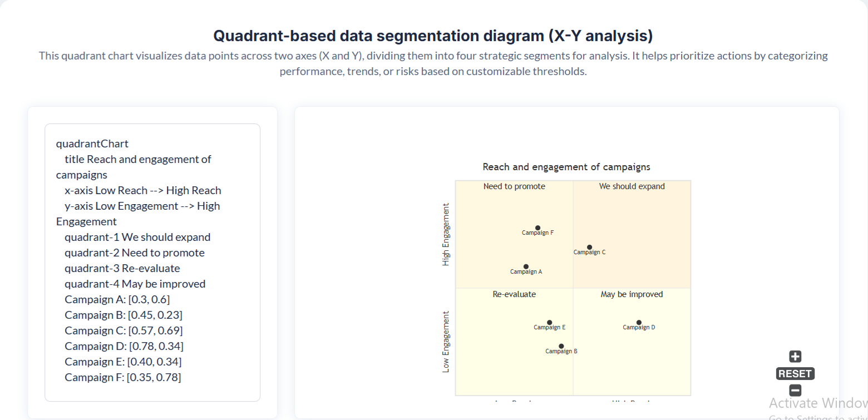Click the 'Quadrant-based data segmentation diagram' heading

[433, 36]
